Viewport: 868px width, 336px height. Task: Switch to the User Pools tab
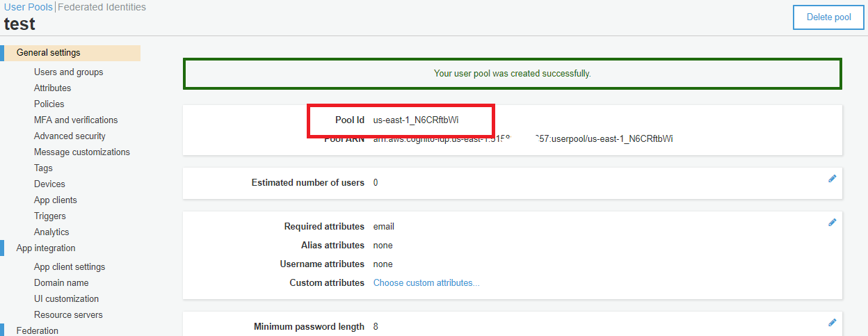28,7
